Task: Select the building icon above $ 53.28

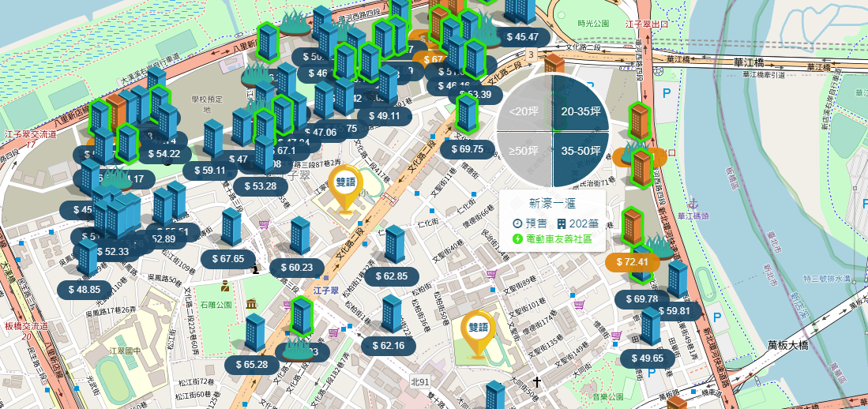Action: pyautogui.click(x=265, y=155)
